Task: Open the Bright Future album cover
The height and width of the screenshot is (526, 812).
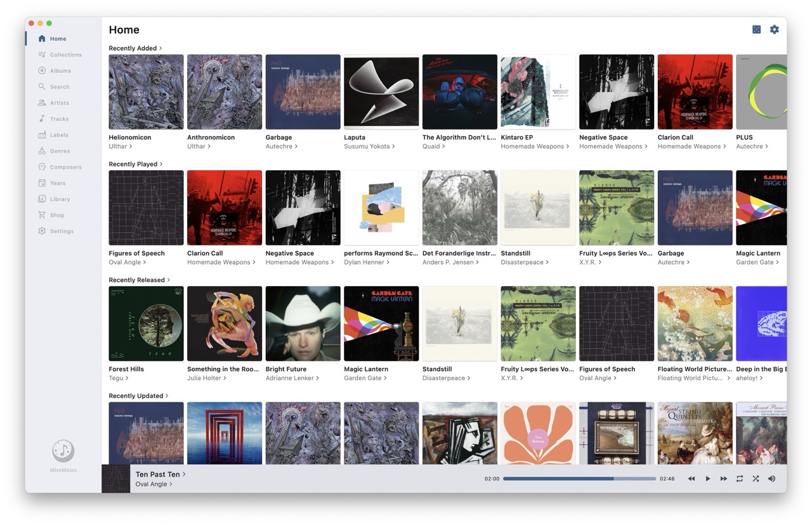Action: pyautogui.click(x=303, y=324)
